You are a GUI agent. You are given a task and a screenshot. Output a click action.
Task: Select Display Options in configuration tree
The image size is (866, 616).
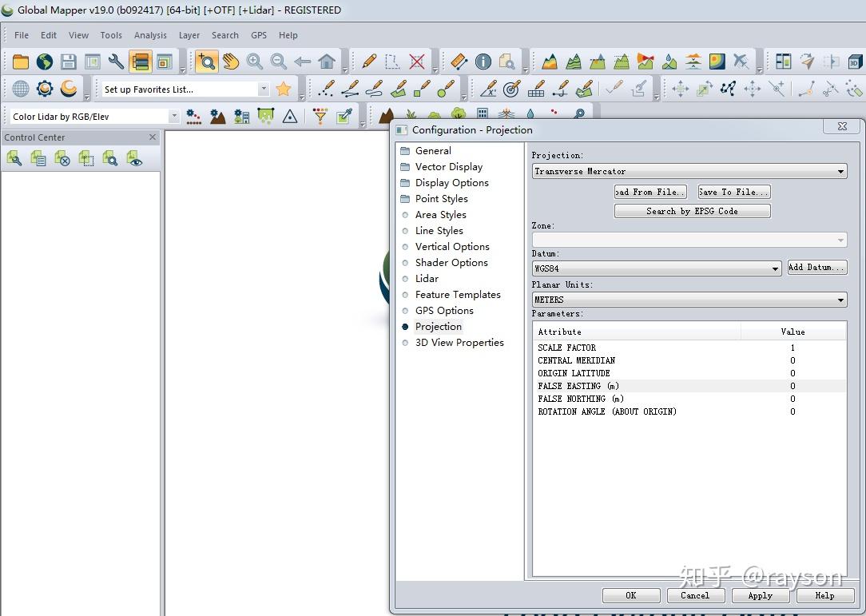[452, 183]
